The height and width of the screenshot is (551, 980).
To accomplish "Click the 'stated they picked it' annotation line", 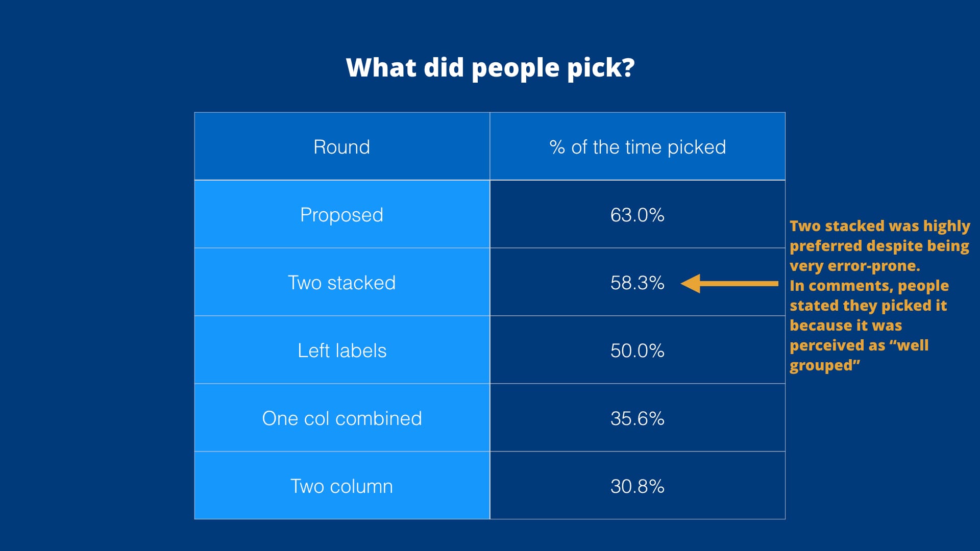I will click(x=868, y=306).
